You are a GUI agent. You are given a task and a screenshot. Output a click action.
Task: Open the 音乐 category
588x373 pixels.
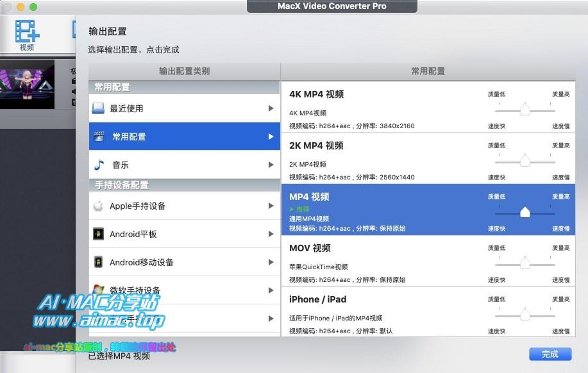tap(185, 165)
